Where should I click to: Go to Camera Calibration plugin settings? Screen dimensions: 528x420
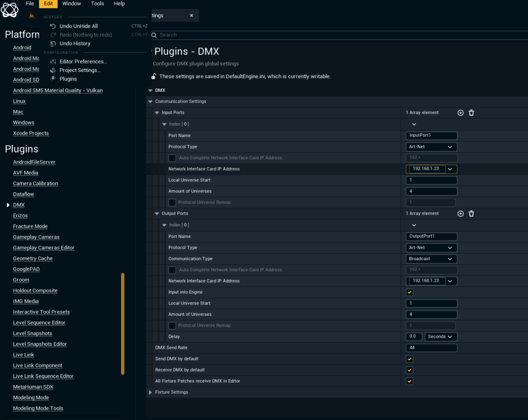pos(35,184)
